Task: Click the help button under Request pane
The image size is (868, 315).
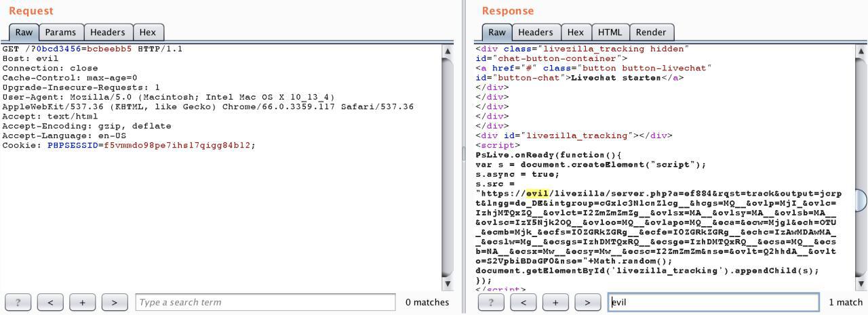Action: (18, 302)
